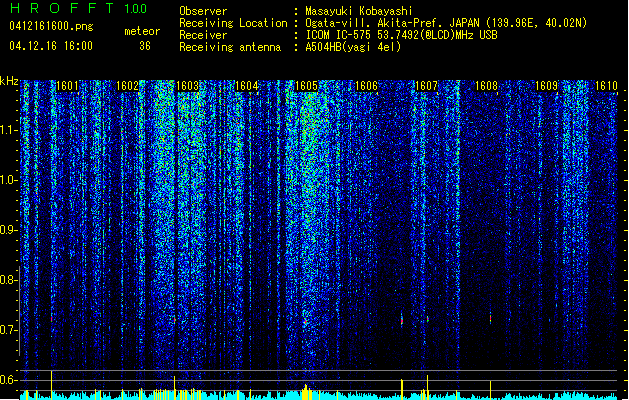
Task: Click the 1609 time marker
Action: [x=546, y=86]
